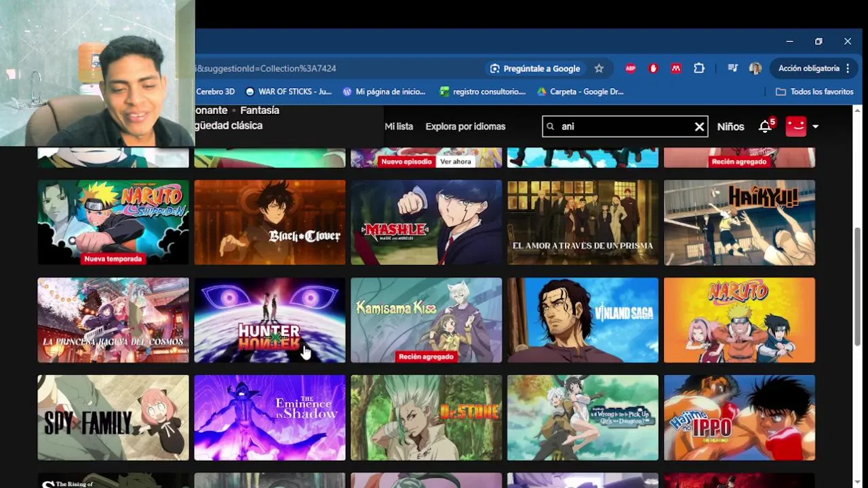868x488 pixels.
Task: Open Naruto Shippuden thumbnail
Action: (x=113, y=222)
